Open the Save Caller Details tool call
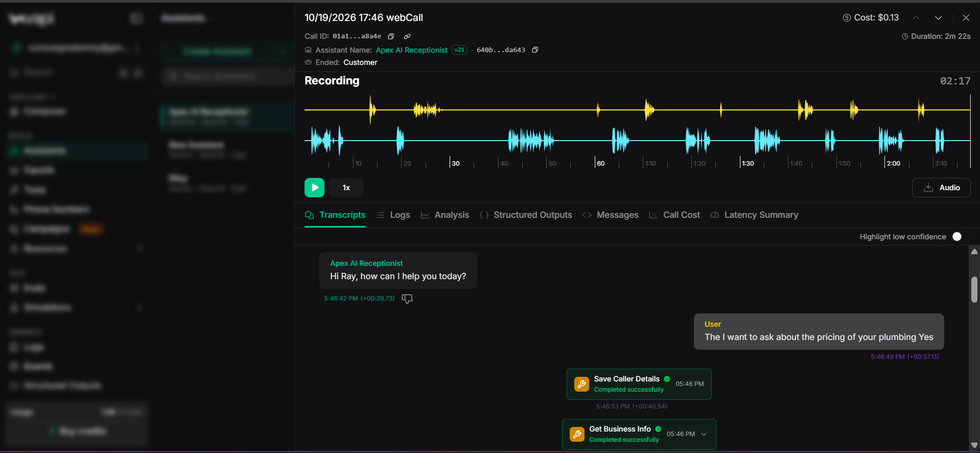The width and height of the screenshot is (980, 453). 639,384
